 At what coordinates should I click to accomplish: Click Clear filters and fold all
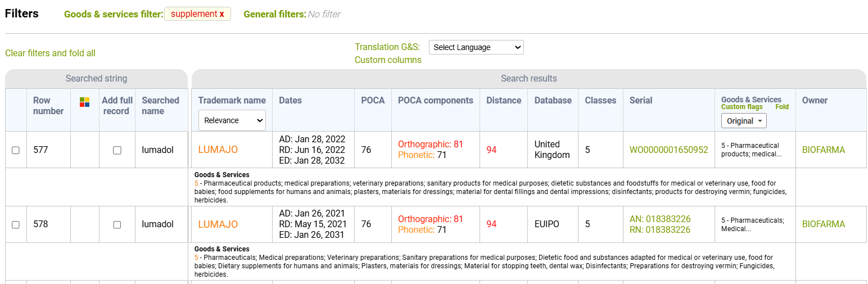click(50, 53)
